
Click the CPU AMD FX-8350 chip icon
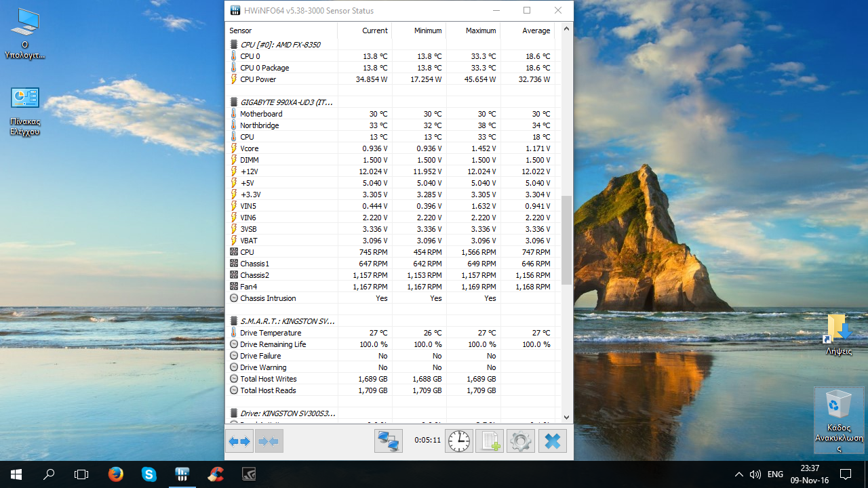pyautogui.click(x=234, y=45)
